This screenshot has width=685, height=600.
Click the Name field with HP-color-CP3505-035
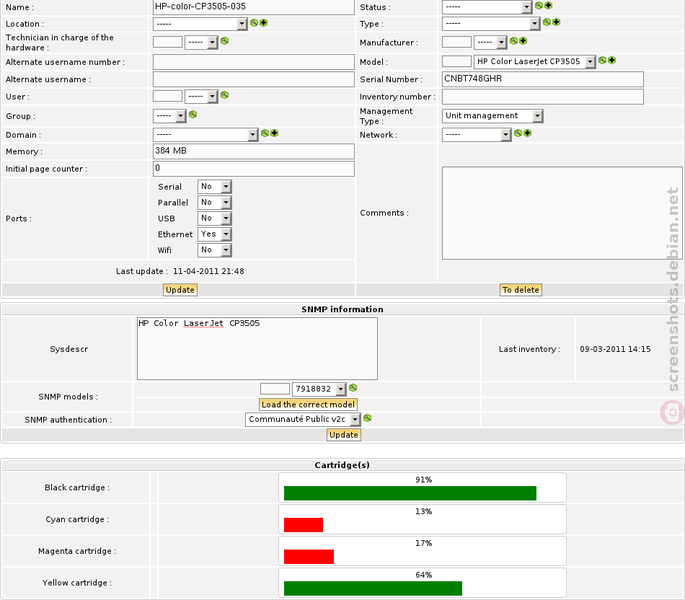(x=253, y=7)
